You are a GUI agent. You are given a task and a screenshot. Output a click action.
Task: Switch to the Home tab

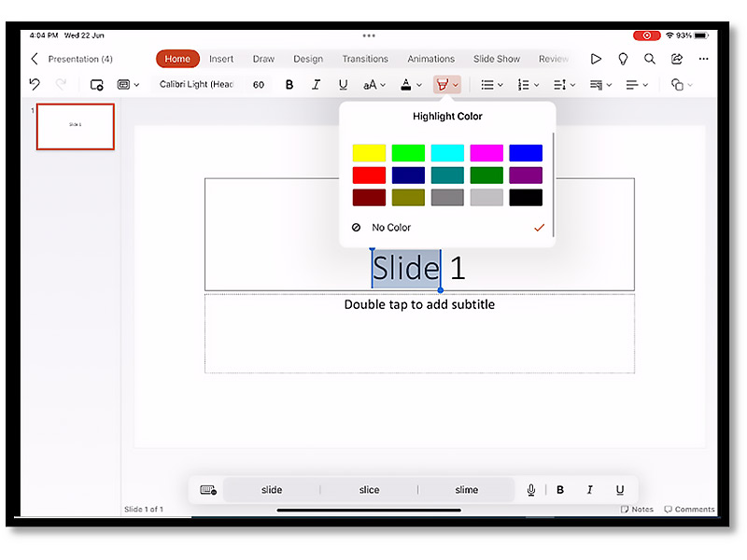[x=177, y=59]
